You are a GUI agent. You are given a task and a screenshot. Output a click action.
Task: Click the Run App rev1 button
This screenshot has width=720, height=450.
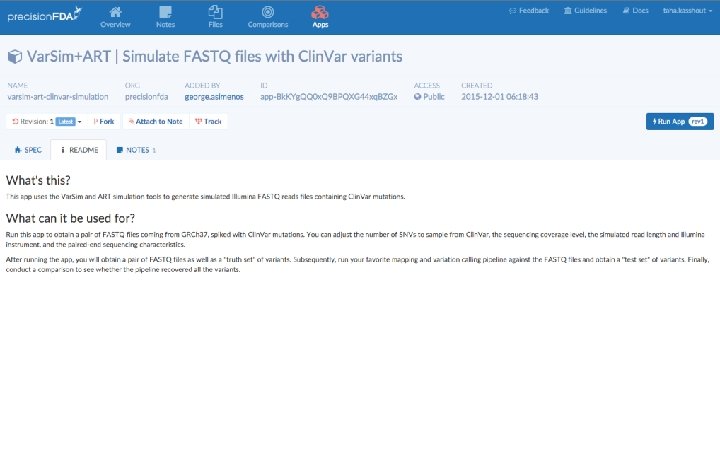point(680,121)
